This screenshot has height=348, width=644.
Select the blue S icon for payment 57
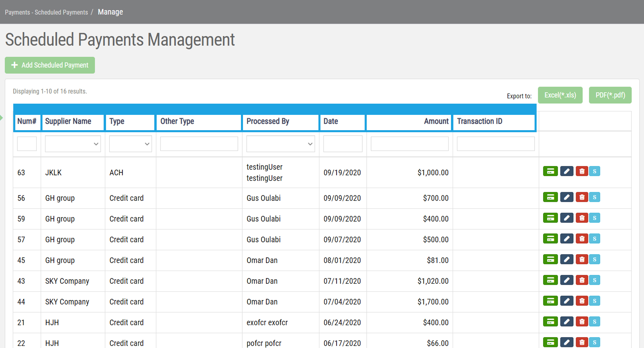(595, 239)
